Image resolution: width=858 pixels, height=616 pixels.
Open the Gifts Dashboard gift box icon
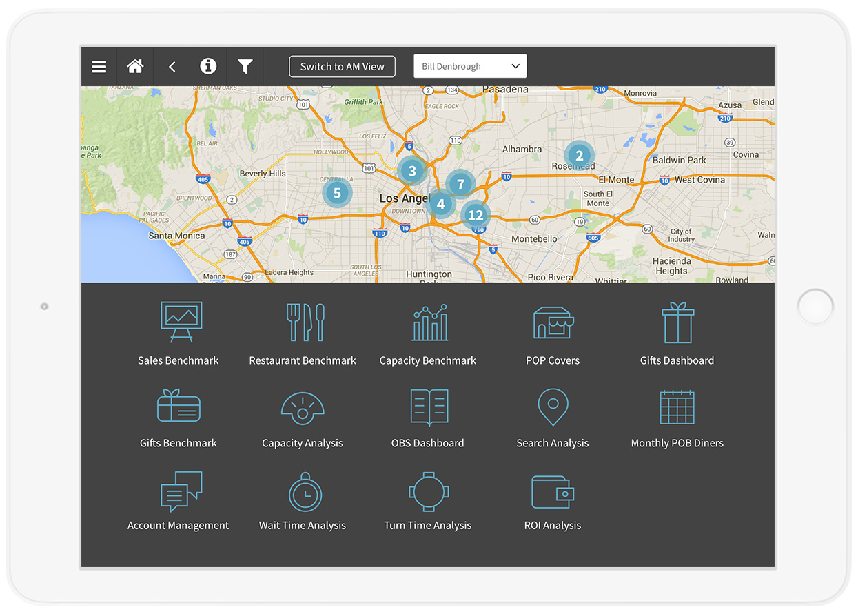point(678,322)
